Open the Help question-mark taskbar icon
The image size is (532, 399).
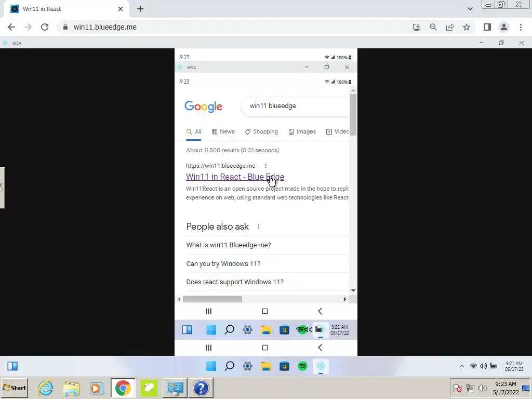(x=201, y=388)
